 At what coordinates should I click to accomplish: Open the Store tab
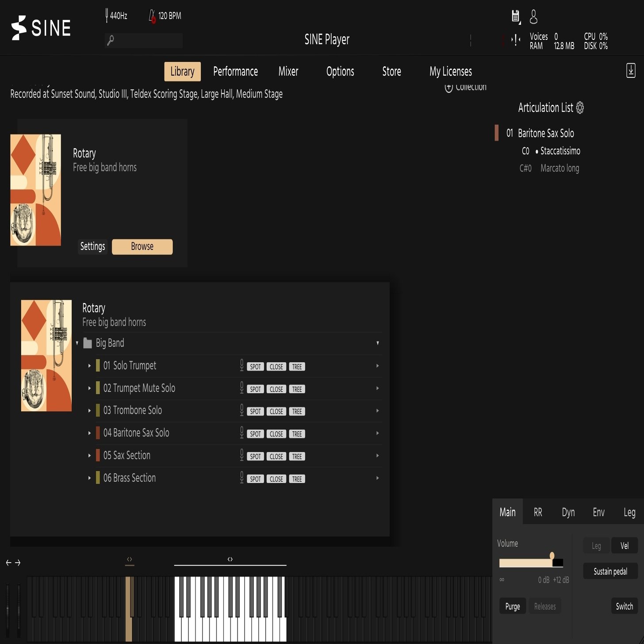[x=391, y=72]
